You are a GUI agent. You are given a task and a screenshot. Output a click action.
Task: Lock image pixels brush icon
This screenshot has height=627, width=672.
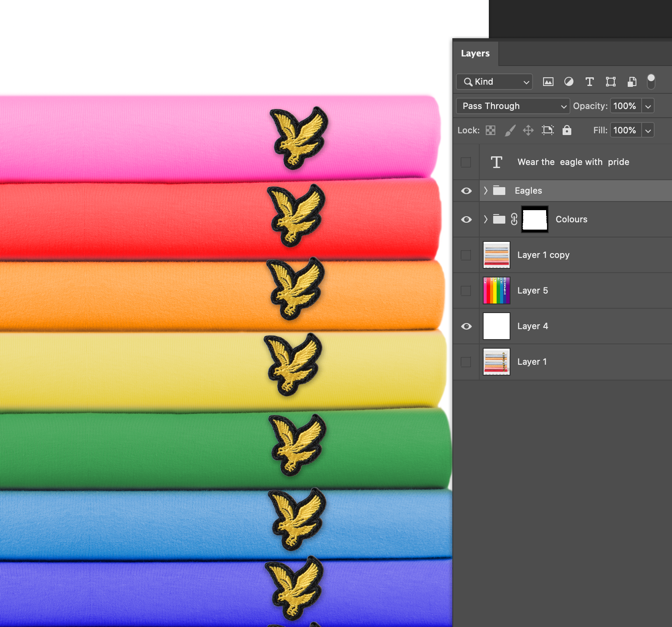coord(510,130)
